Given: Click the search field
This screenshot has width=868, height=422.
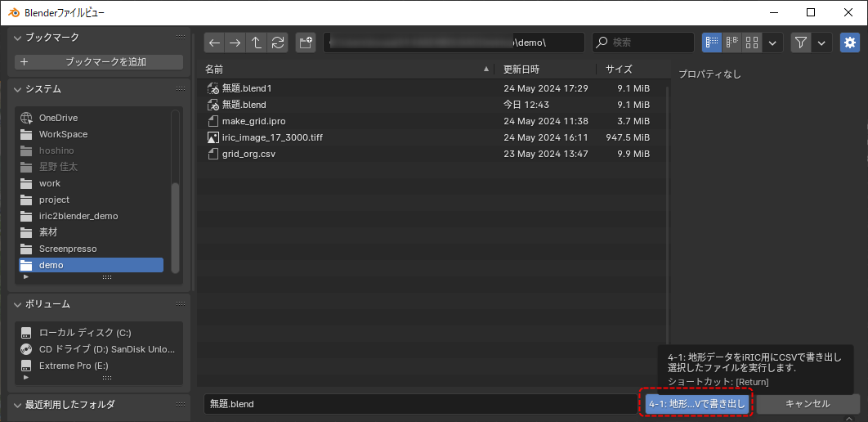Looking at the screenshot, I should 643,43.
